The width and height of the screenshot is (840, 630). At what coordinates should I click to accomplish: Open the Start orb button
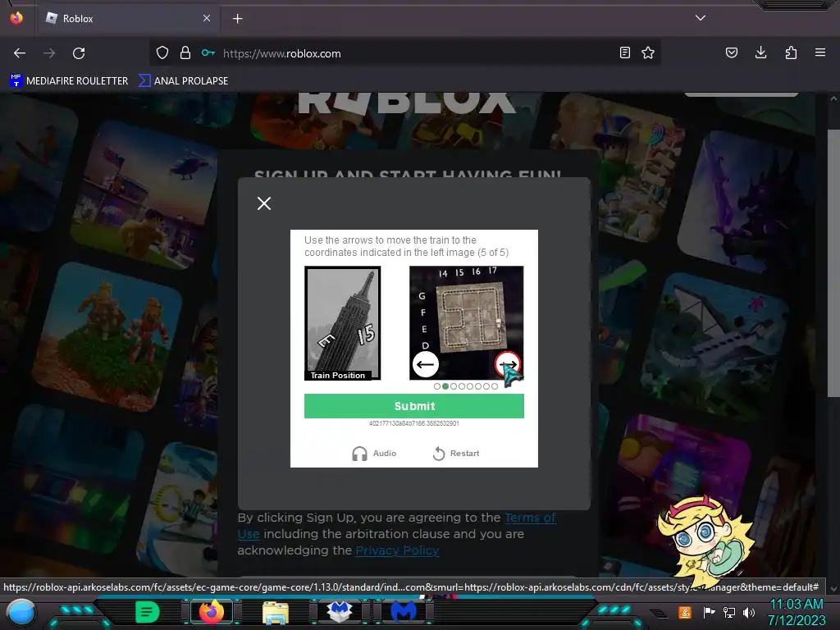21,613
